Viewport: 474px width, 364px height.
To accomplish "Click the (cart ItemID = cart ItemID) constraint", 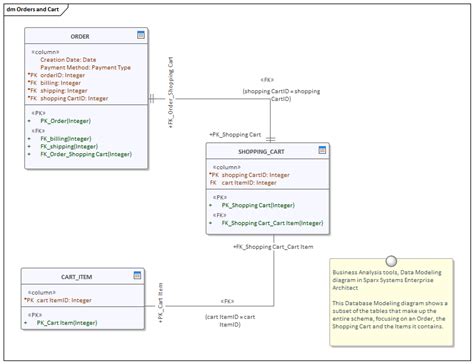I will click(x=230, y=321).
